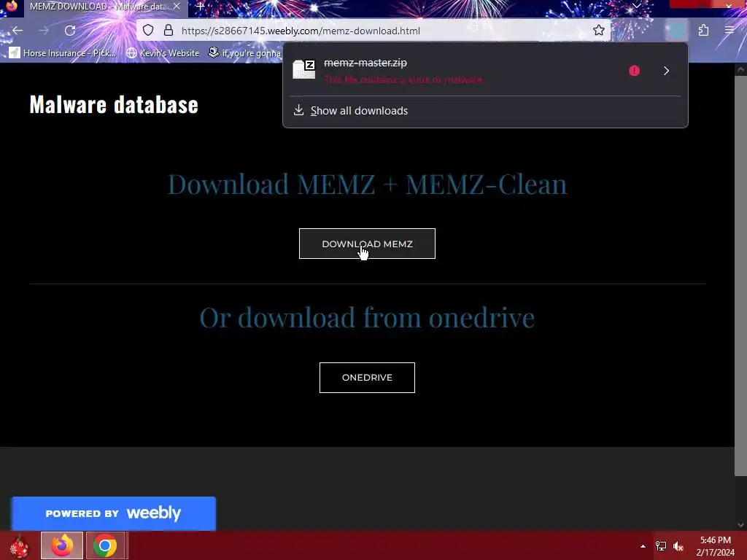
Task: Open the list all tabs dropdown arrow
Action: (636, 6)
